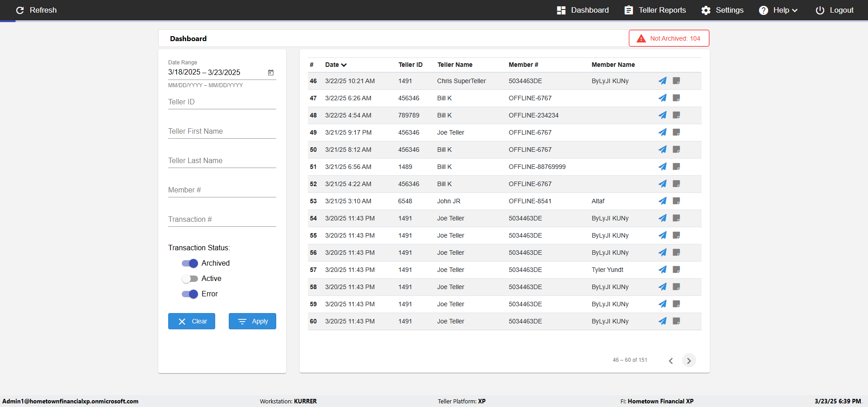This screenshot has height=407, width=868.
Task: Open Settings from the top menu
Action: coord(722,10)
